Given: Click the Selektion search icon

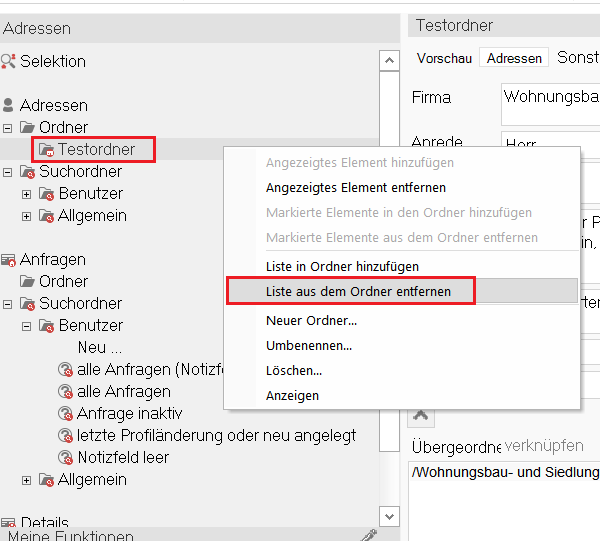Looking at the screenshot, I should pyautogui.click(x=9, y=61).
